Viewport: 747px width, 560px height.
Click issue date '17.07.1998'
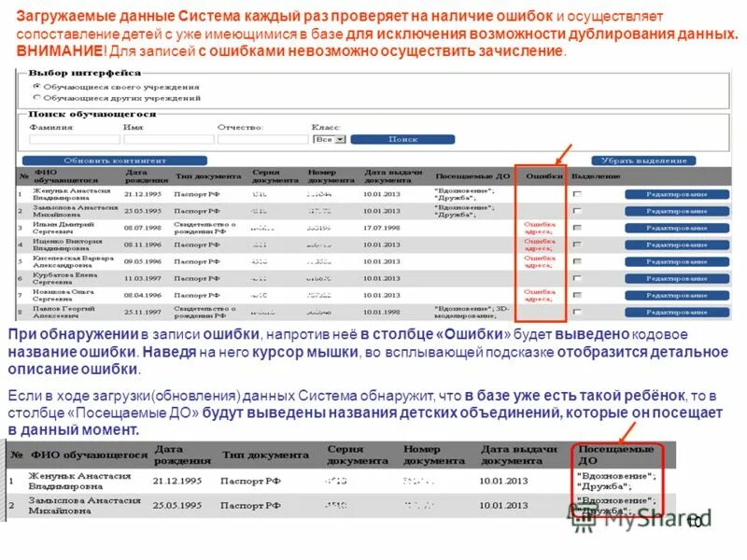pos(382,228)
